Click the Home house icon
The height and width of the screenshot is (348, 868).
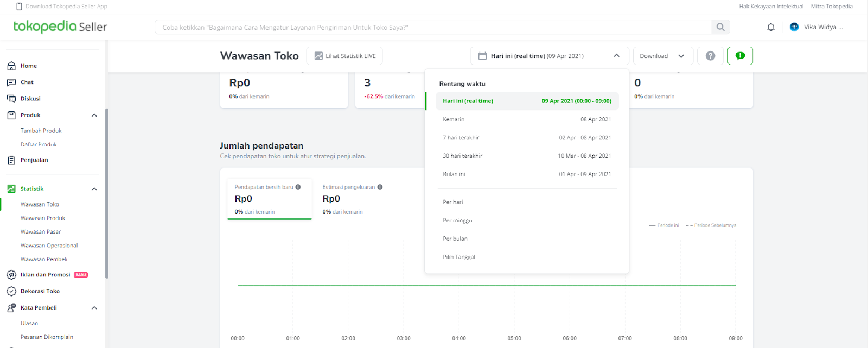click(x=11, y=66)
